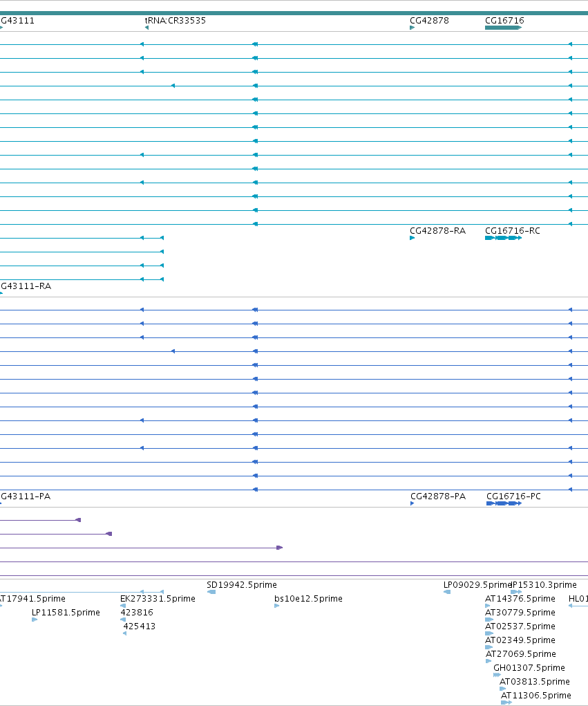Select the AT27069.5prime arrow glyph
This screenshot has width=588, height=706.
(489, 661)
